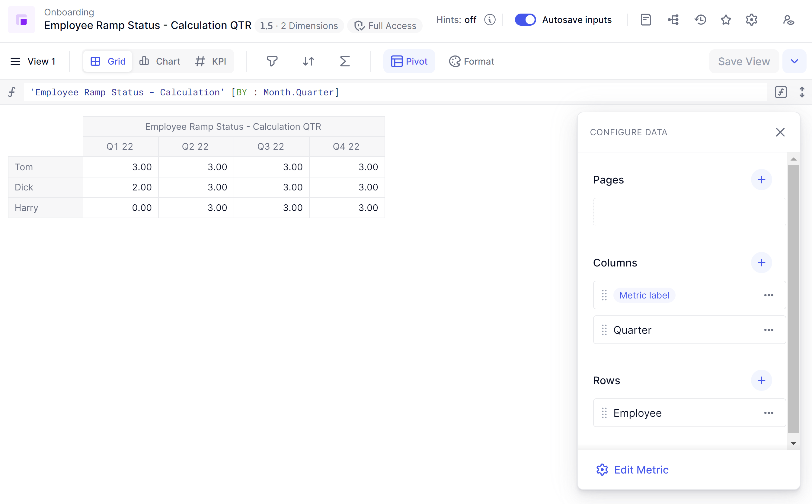The image size is (812, 504).
Task: Select the Q3 22 column header
Action: pos(271,146)
